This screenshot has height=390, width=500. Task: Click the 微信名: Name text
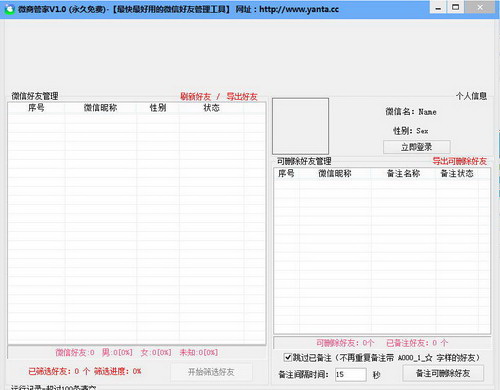coord(411,112)
